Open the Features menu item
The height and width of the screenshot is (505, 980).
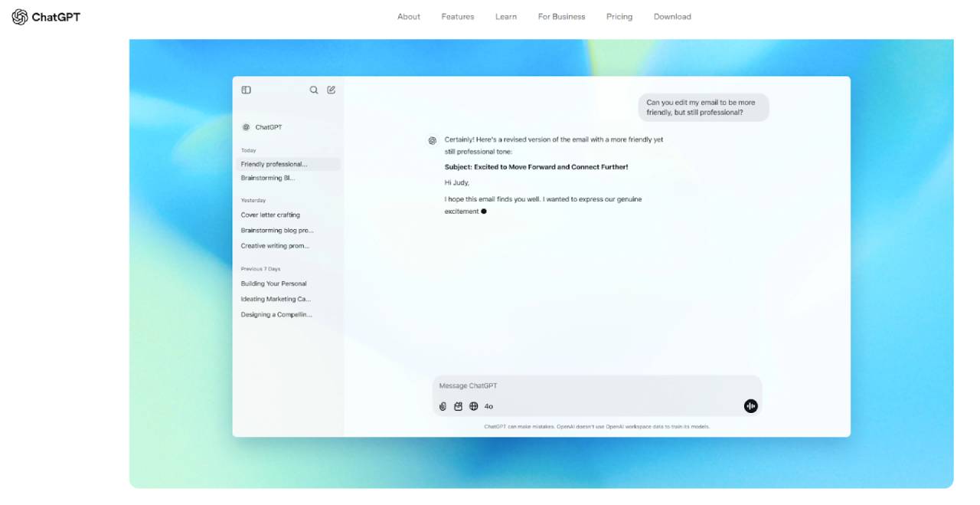pyautogui.click(x=458, y=16)
